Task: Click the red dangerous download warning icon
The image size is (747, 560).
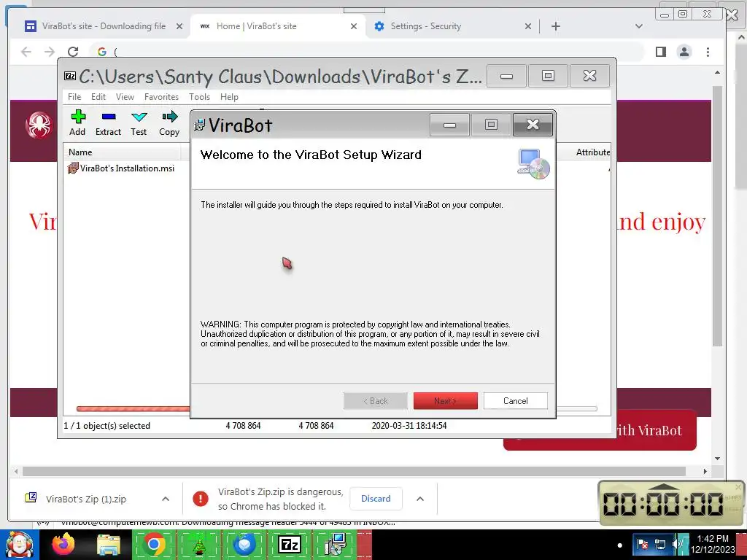Action: (x=201, y=499)
